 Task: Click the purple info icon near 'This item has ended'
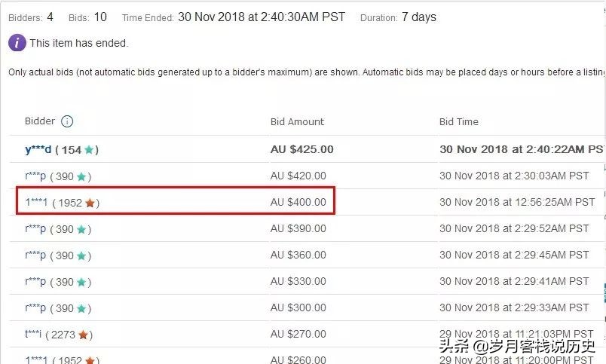(17, 43)
